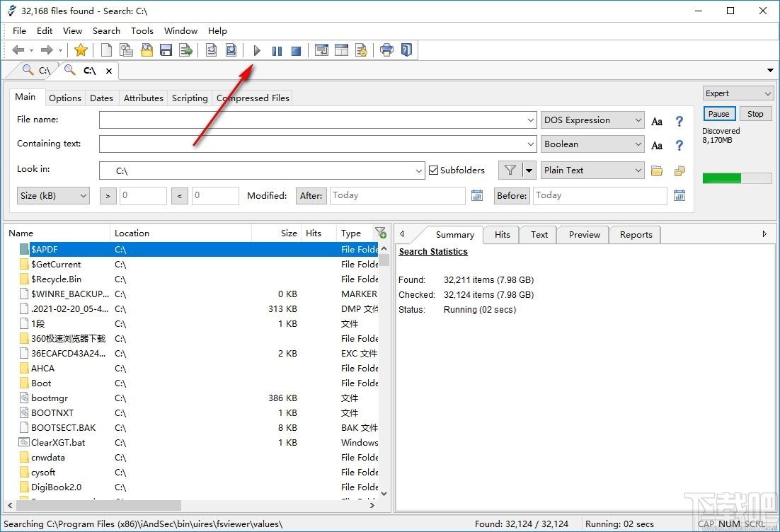Screen dimensions: 780x532
Task: Open the File menu
Action: [19, 31]
